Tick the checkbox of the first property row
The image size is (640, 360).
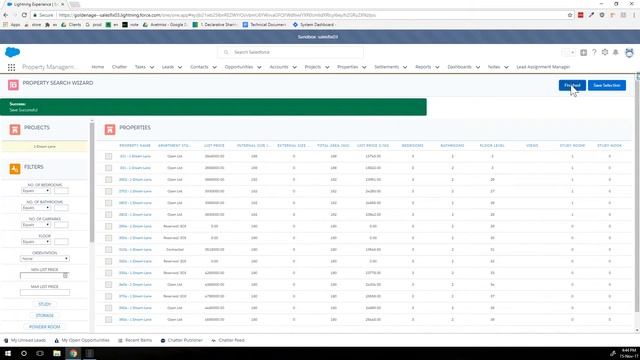(x=108, y=156)
